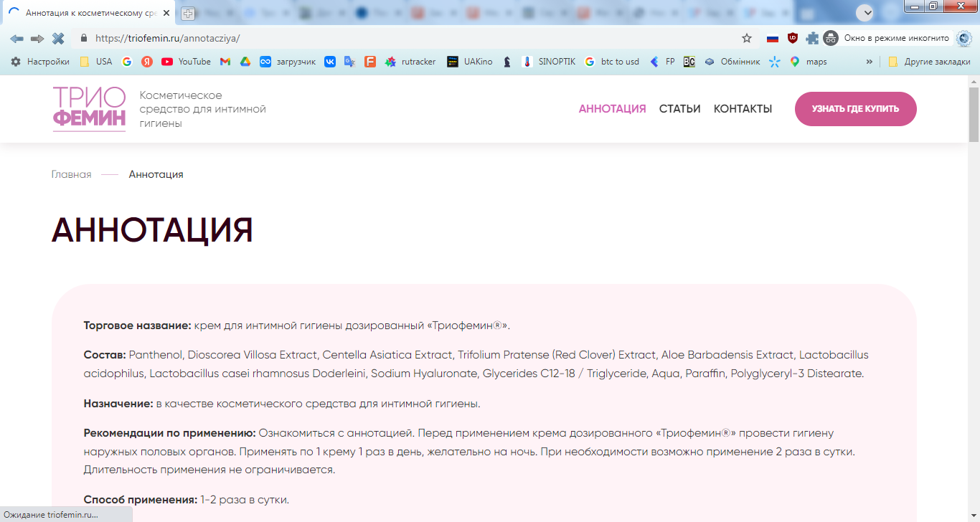Open the Yandex bookmark icon
The height and width of the screenshot is (522, 980).
146,62
